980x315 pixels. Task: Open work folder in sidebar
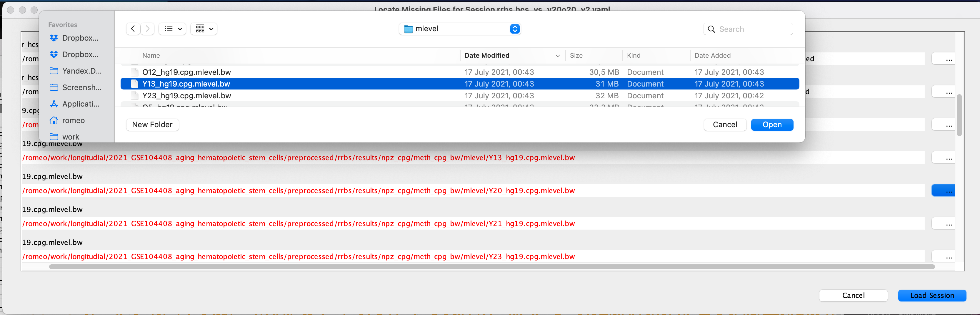coord(65,137)
